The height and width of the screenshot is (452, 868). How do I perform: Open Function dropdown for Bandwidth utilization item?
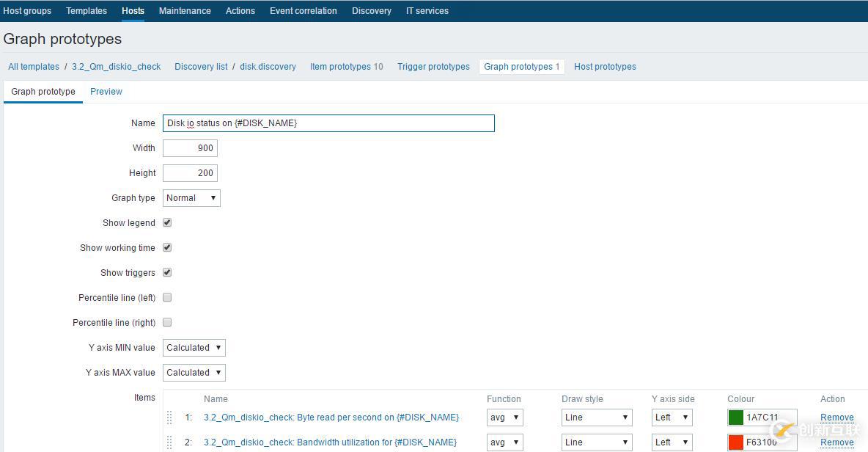(x=505, y=442)
